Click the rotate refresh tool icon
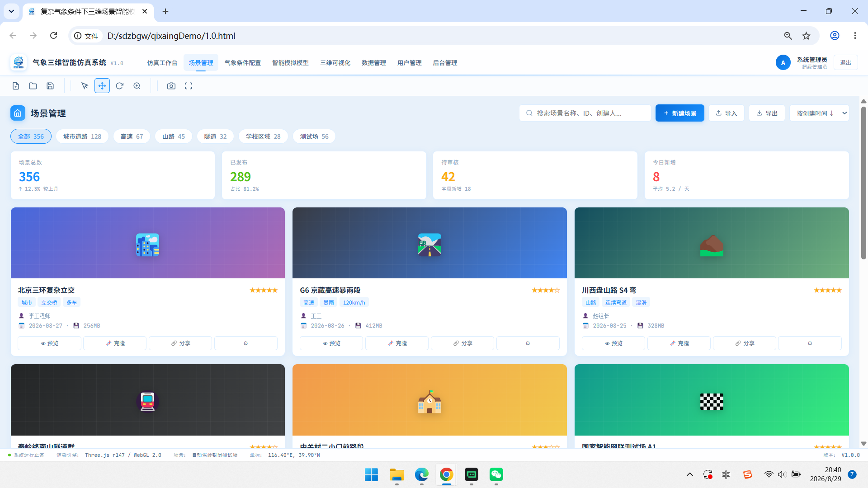Viewport: 868px width, 488px height. (x=119, y=86)
